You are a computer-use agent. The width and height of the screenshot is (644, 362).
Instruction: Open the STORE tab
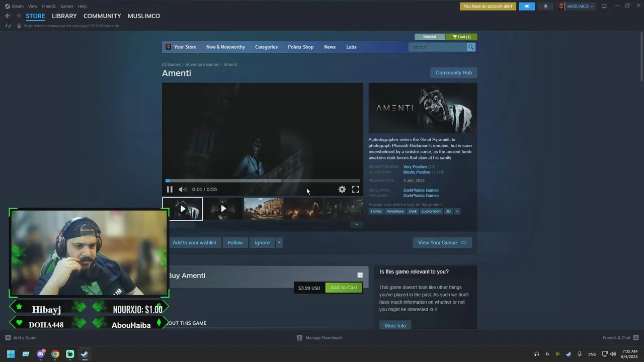click(x=35, y=16)
